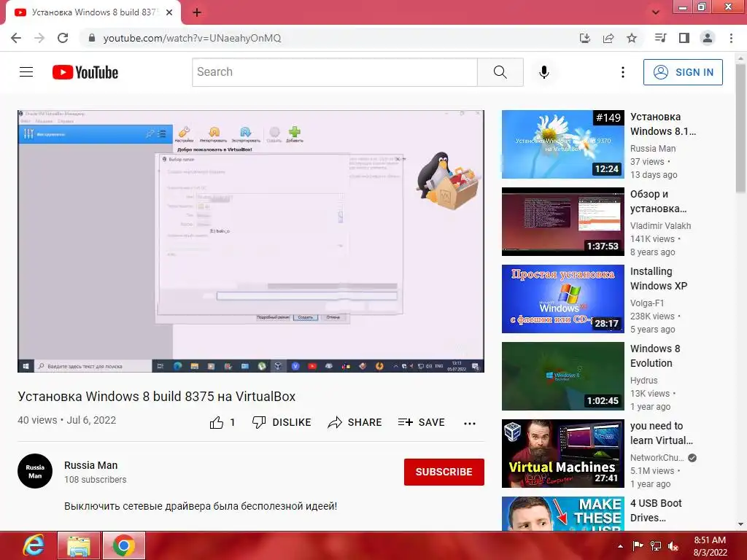The height and width of the screenshot is (560, 747).
Task: Click the install app icon in address bar
Action: click(x=584, y=38)
